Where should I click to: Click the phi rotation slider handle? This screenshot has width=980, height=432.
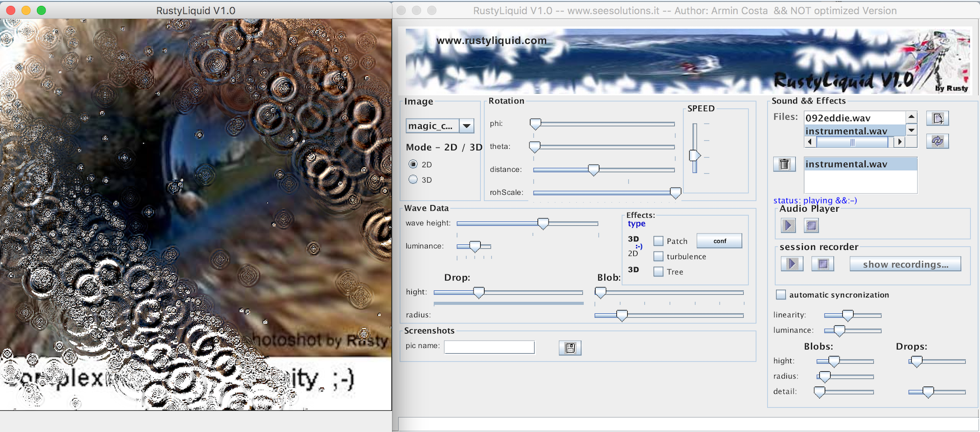pos(535,124)
